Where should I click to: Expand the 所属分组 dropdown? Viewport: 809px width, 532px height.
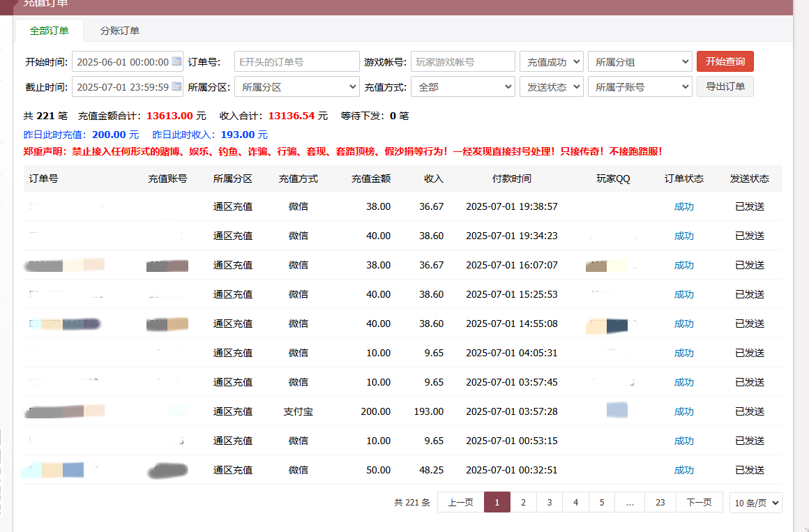[x=640, y=62]
